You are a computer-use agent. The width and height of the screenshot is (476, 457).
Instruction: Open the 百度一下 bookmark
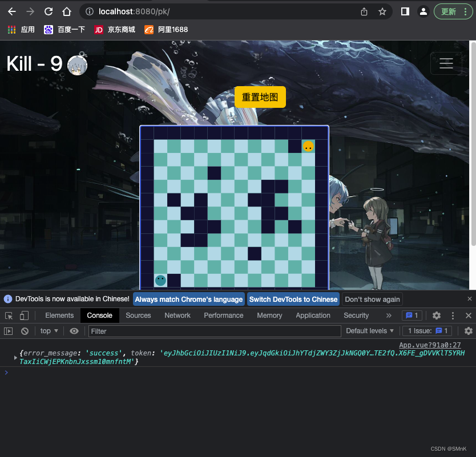click(x=64, y=30)
